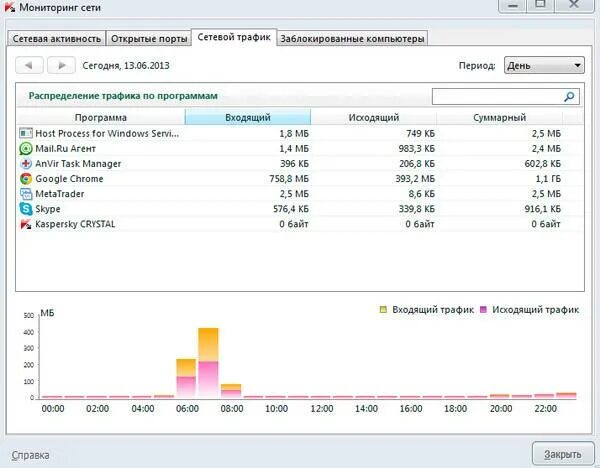The width and height of the screenshot is (600, 468).
Task: Click AnVir incoming value 396 КБ
Action: pyautogui.click(x=294, y=164)
